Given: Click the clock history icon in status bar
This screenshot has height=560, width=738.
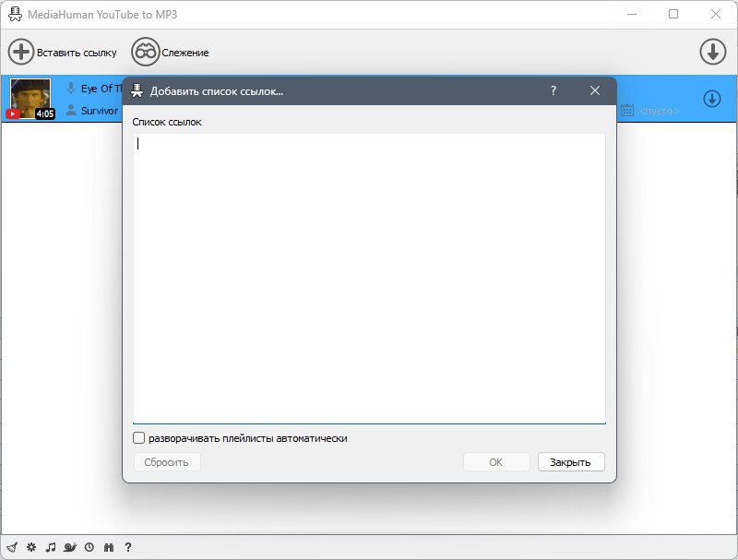Looking at the screenshot, I should 89,547.
